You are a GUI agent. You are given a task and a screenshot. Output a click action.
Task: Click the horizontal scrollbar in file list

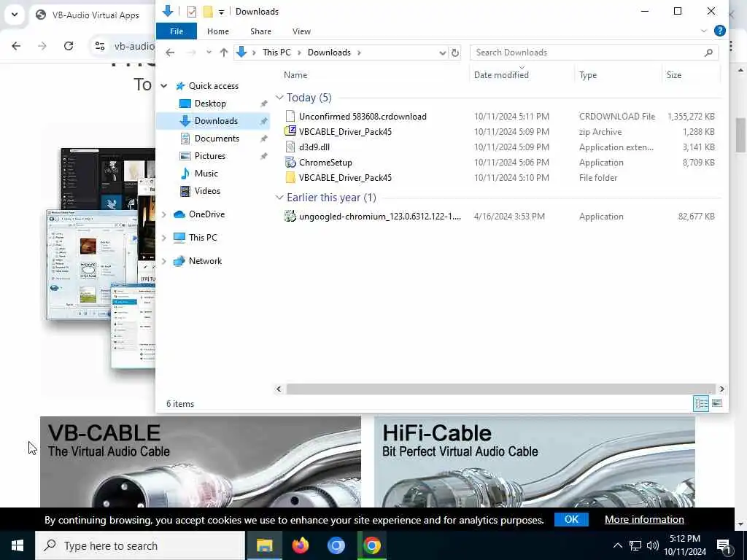pos(500,389)
